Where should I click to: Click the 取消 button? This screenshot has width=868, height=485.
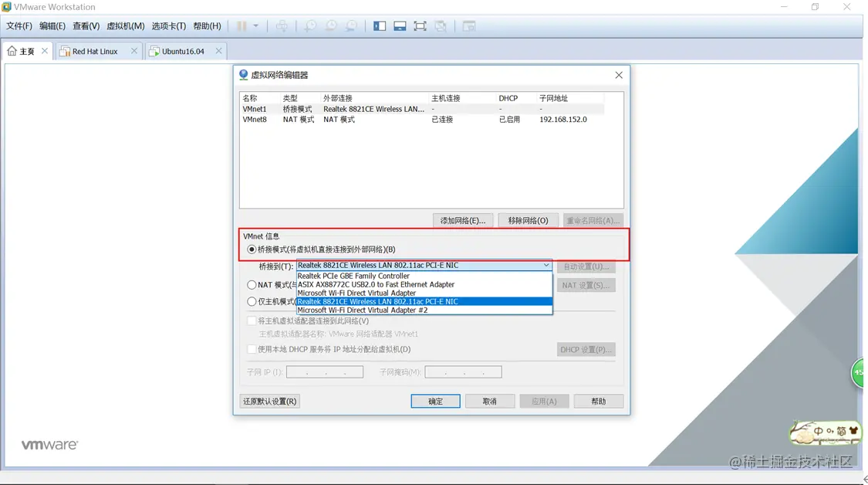490,402
